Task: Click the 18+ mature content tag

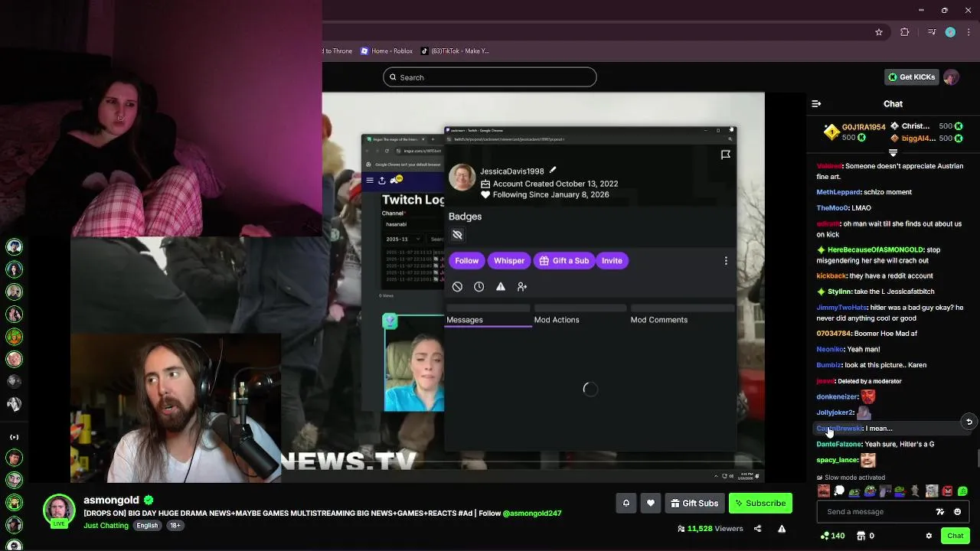Action: tap(175, 526)
